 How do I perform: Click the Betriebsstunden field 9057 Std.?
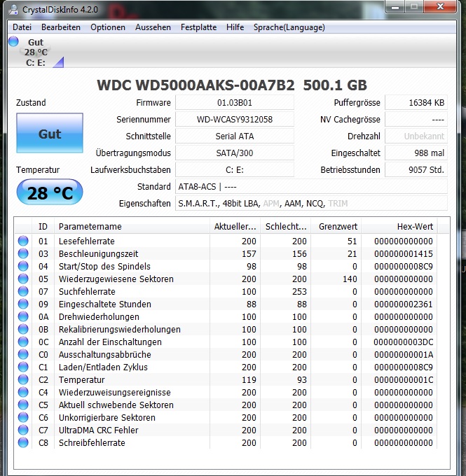(x=416, y=169)
